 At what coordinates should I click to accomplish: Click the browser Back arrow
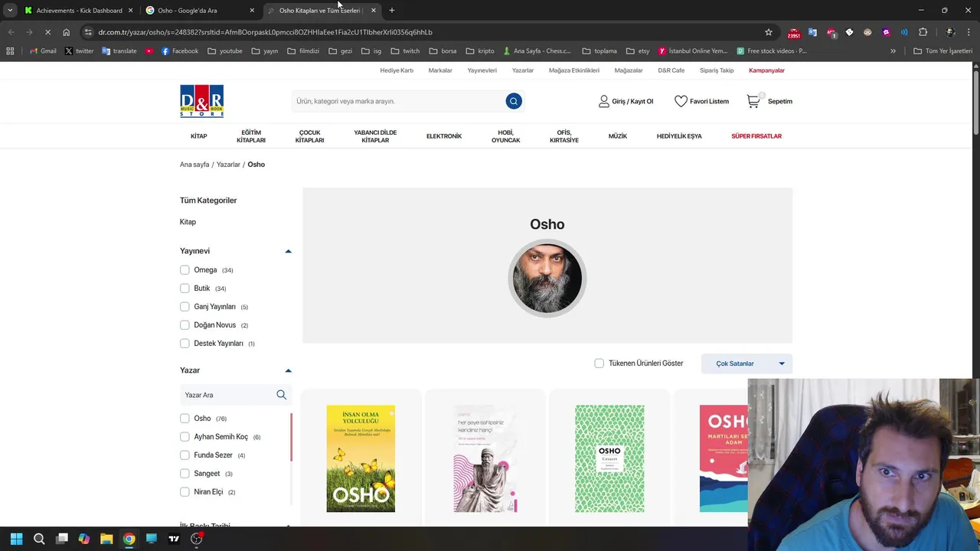[x=11, y=32]
